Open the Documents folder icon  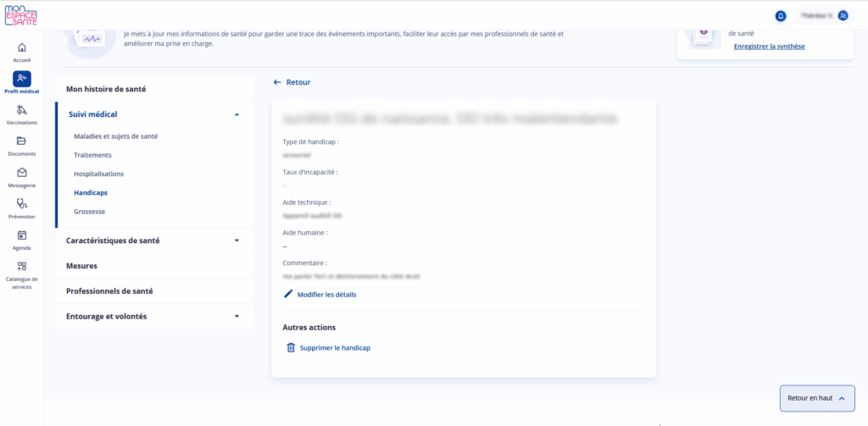click(x=22, y=141)
